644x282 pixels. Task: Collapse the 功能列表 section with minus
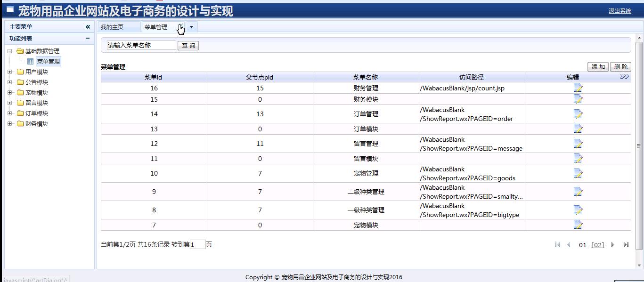88,38
